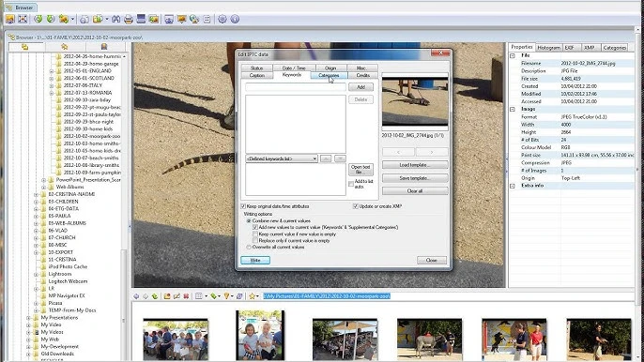Click the red Delete X icon
The height and width of the screenshot is (362, 644).
(x=186, y=296)
